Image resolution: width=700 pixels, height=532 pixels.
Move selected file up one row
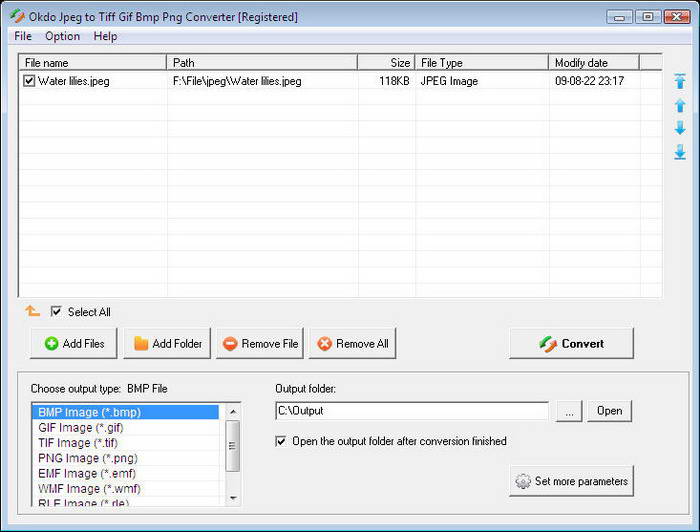tap(680, 105)
